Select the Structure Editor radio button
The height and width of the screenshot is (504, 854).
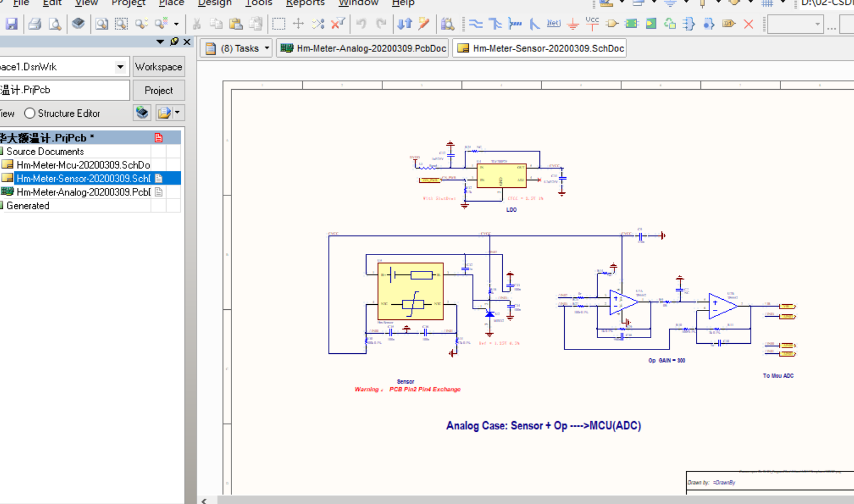[30, 113]
